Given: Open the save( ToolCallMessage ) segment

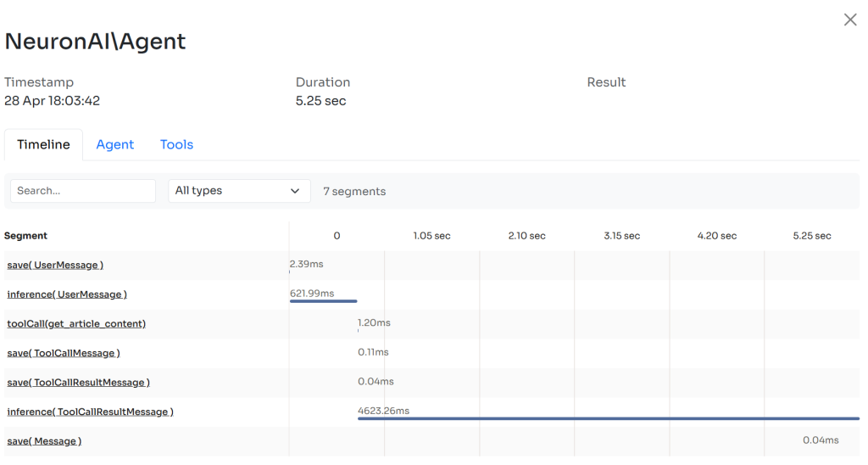Looking at the screenshot, I should (64, 353).
